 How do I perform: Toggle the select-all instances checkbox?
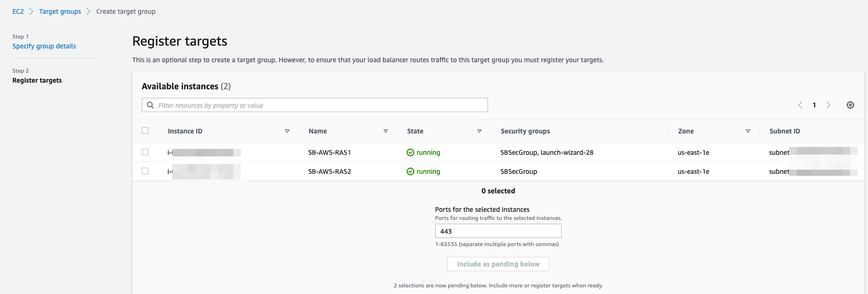145,131
